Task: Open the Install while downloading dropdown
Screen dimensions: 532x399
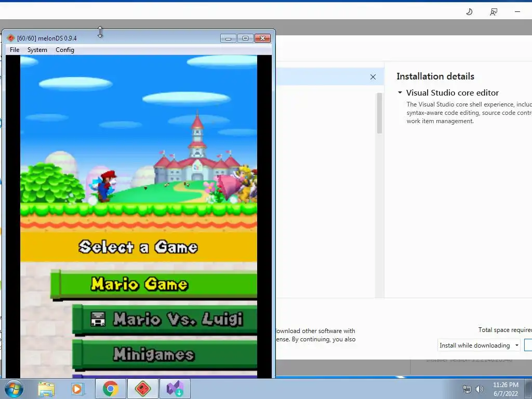Action: 478,345
